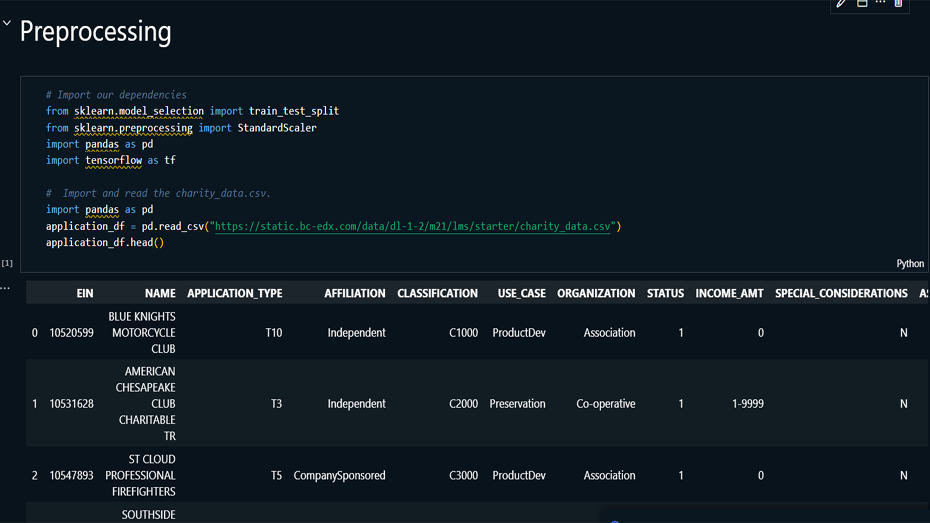This screenshot has width=930, height=523.
Task: Click the Python language label of the cell
Action: point(909,264)
